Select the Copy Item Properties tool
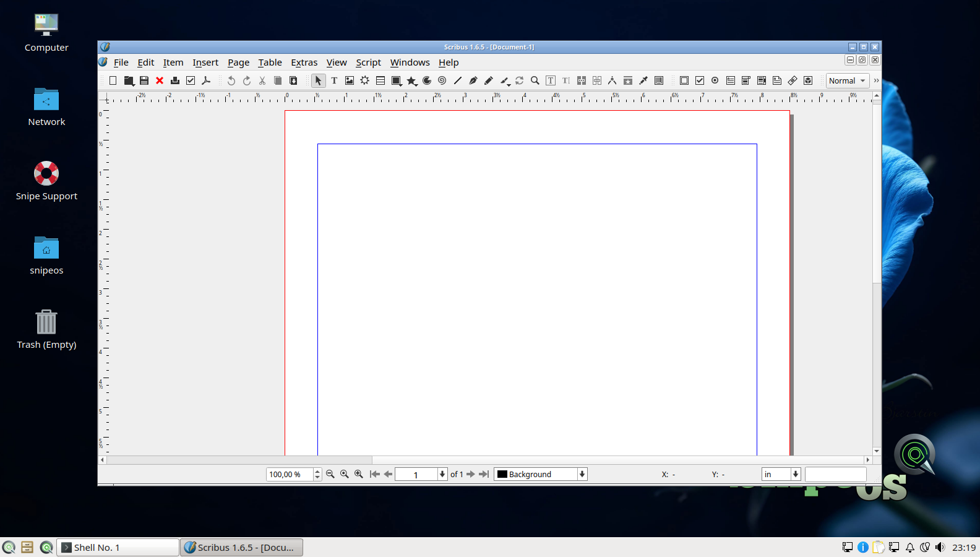 628,80
